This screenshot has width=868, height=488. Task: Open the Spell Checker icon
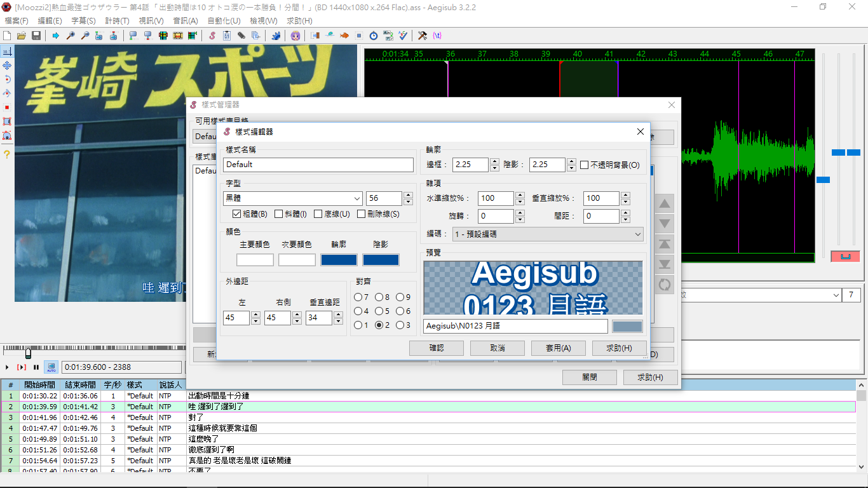[x=403, y=36]
